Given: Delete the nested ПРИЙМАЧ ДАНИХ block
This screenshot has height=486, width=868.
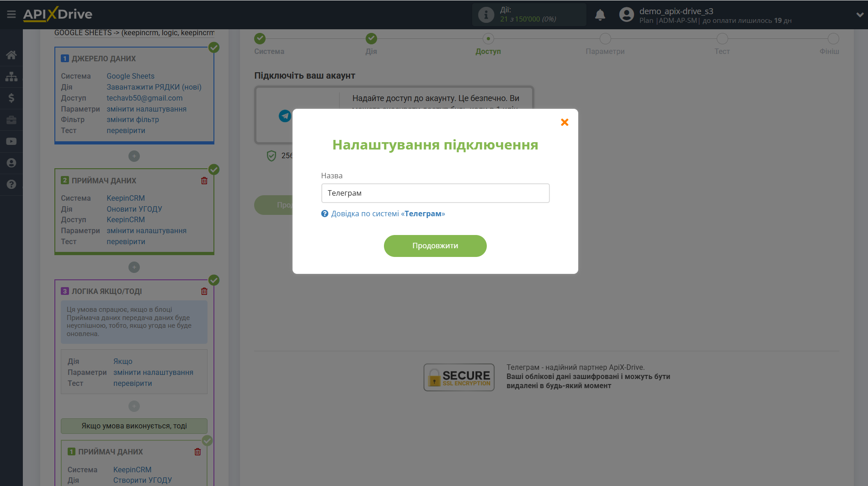Looking at the screenshot, I should point(197,452).
